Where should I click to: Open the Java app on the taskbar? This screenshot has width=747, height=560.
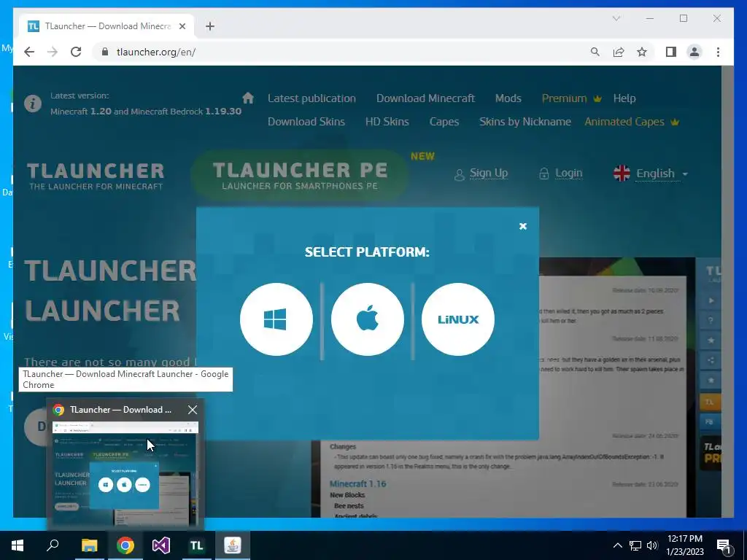233,545
